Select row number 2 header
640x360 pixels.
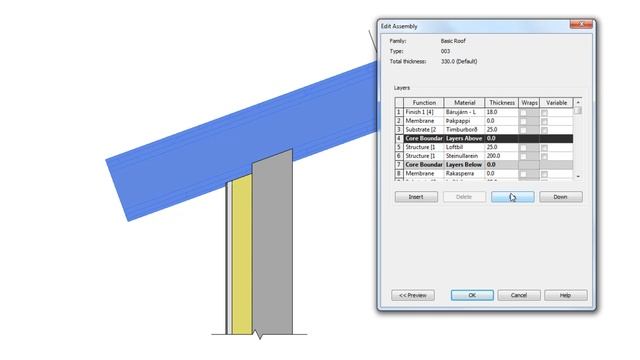399,121
